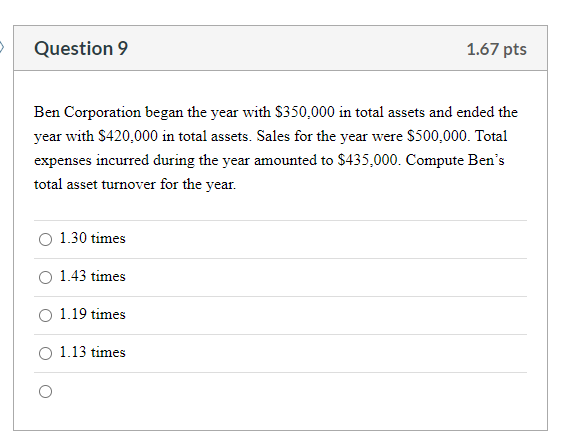Click the "total asset turnover" phrase
This screenshot has height=436, width=573.
click(95, 184)
